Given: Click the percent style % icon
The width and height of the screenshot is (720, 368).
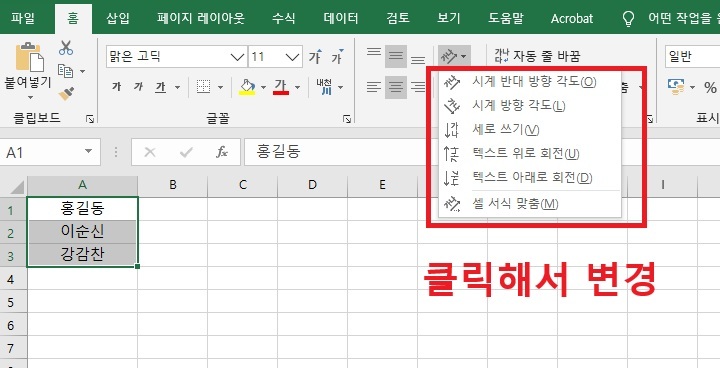Looking at the screenshot, I should pyautogui.click(x=710, y=87).
